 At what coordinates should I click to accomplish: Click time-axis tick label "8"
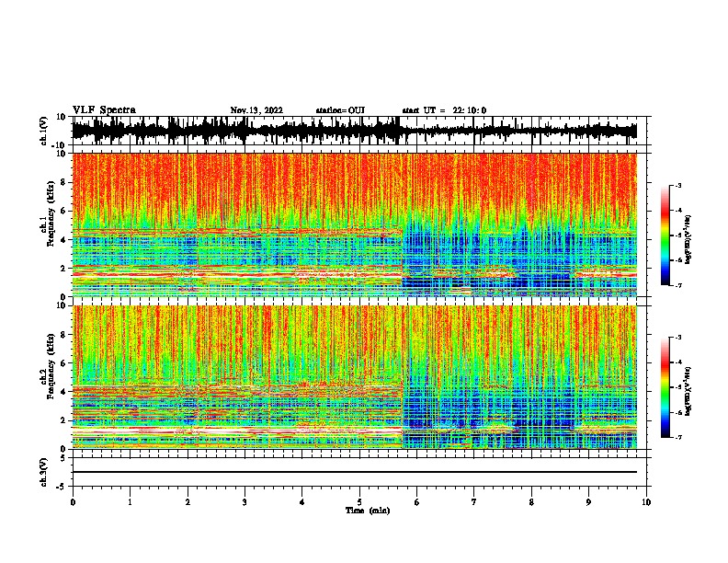click(x=531, y=502)
